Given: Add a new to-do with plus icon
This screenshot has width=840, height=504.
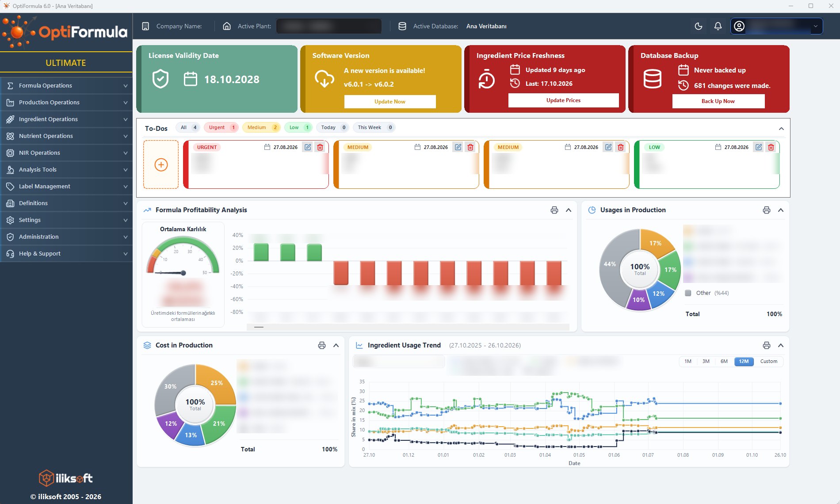Looking at the screenshot, I should coord(161,164).
